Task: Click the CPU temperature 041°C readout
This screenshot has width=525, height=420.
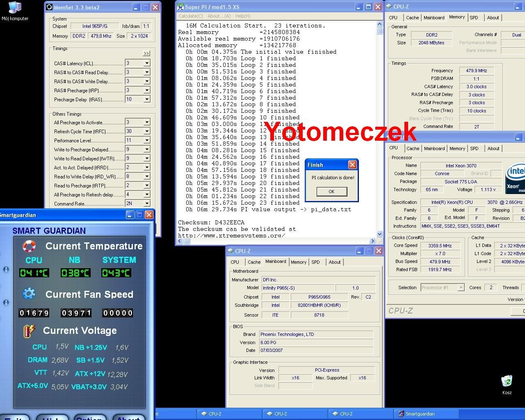Action: point(34,273)
